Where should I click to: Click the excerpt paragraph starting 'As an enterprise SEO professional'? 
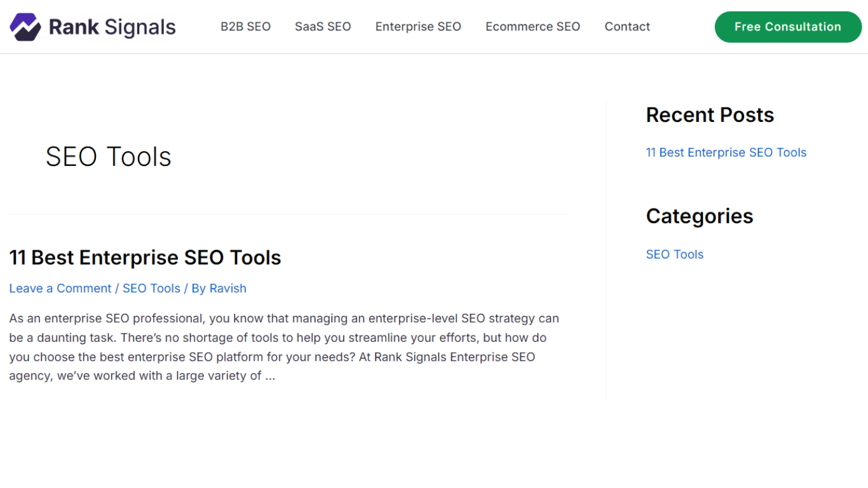[285, 347]
